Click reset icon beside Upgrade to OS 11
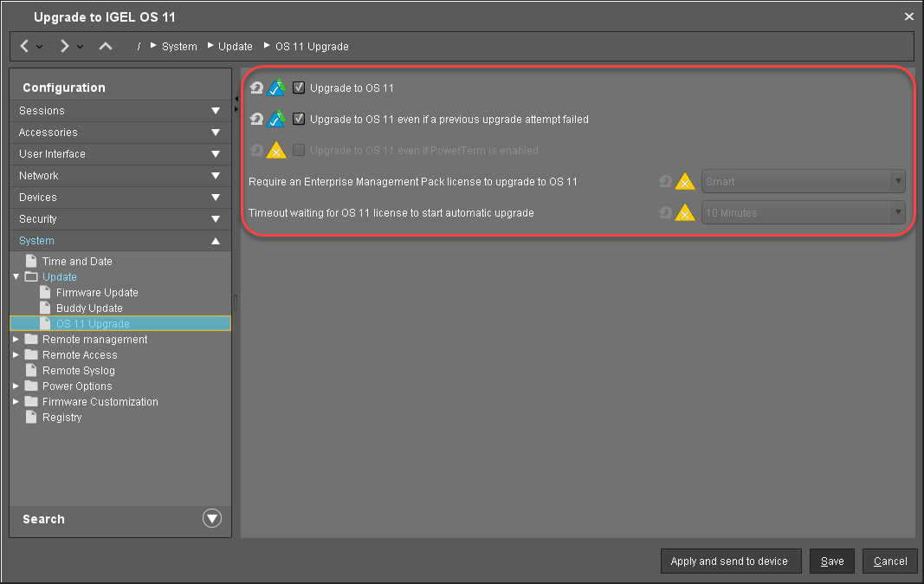Image resolution: width=924 pixels, height=584 pixels. (256, 88)
